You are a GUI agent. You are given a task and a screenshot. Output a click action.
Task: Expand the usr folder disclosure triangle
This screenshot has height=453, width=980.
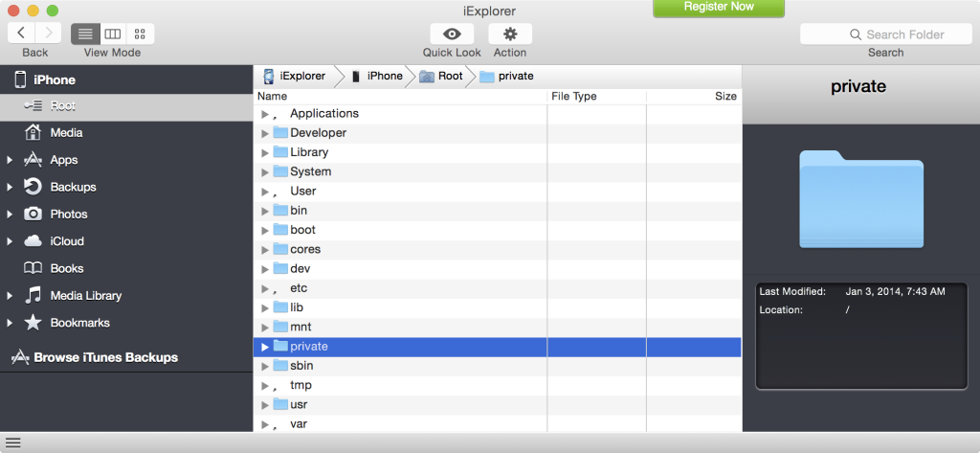(265, 405)
